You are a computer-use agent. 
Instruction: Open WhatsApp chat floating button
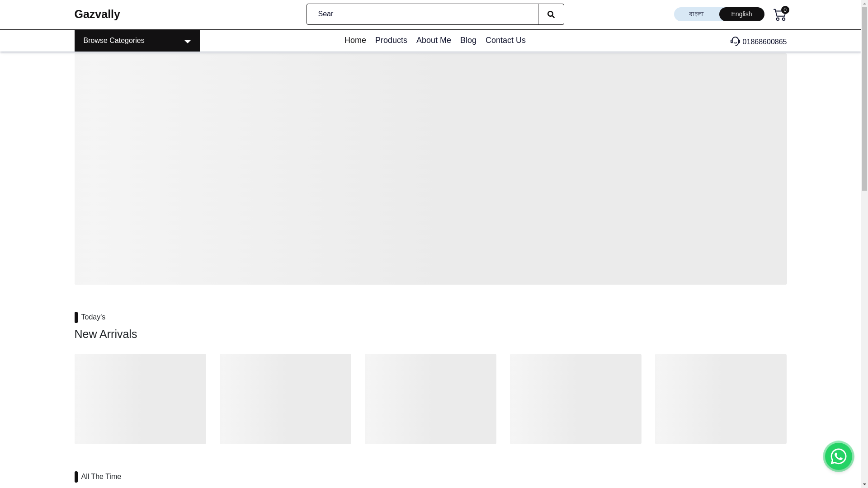point(838,456)
